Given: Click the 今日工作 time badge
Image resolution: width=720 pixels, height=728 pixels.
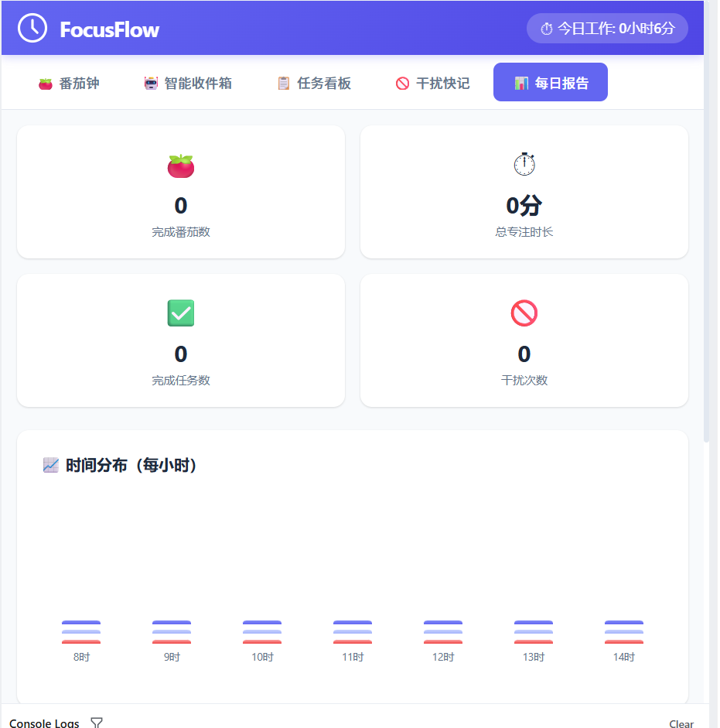Looking at the screenshot, I should click(607, 29).
